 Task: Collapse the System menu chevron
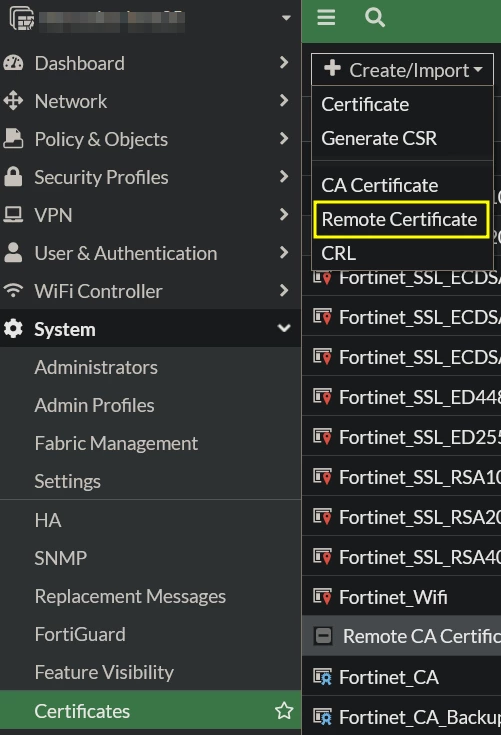tap(284, 328)
